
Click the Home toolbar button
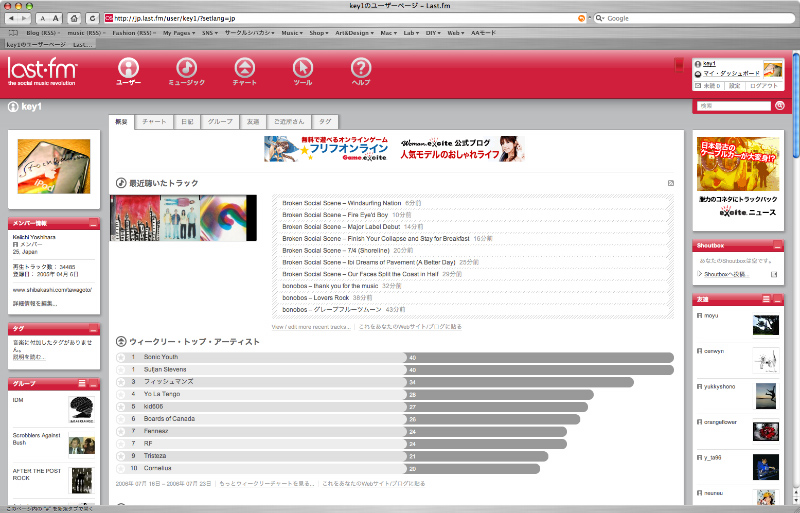74,18
